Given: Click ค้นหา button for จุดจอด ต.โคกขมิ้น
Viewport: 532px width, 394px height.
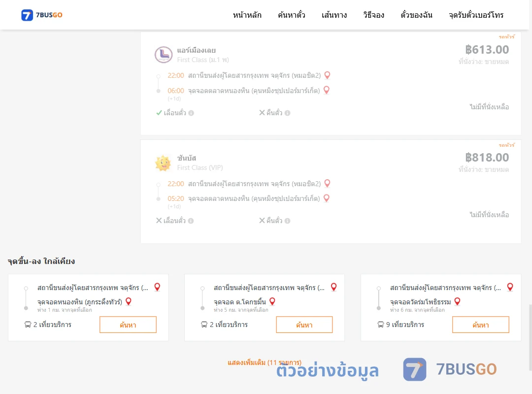Looking at the screenshot, I should (x=304, y=325).
